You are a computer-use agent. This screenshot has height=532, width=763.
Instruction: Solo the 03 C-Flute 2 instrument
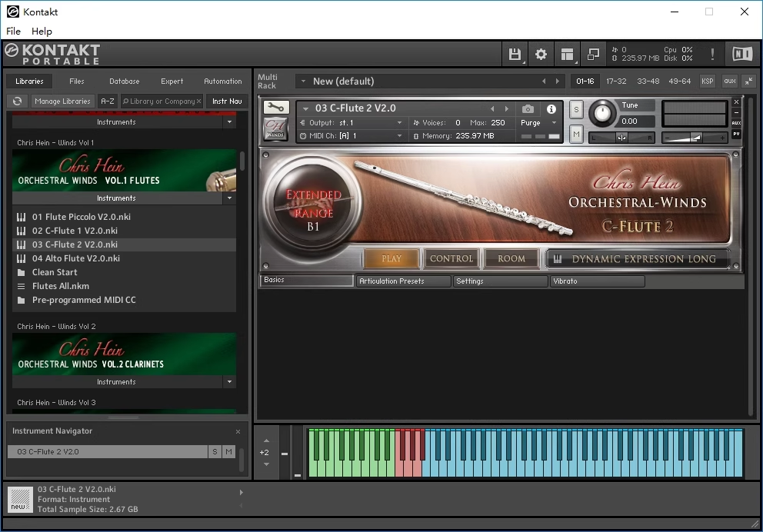click(576, 110)
